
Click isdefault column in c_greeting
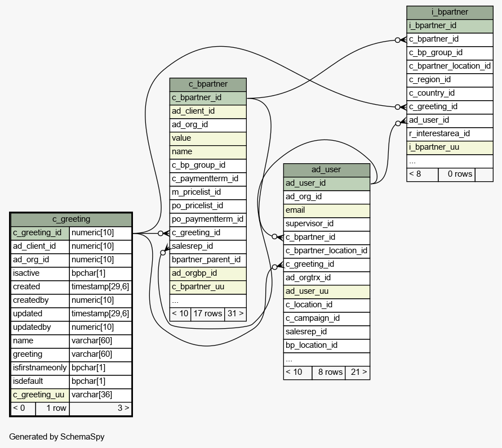[x=40, y=382]
